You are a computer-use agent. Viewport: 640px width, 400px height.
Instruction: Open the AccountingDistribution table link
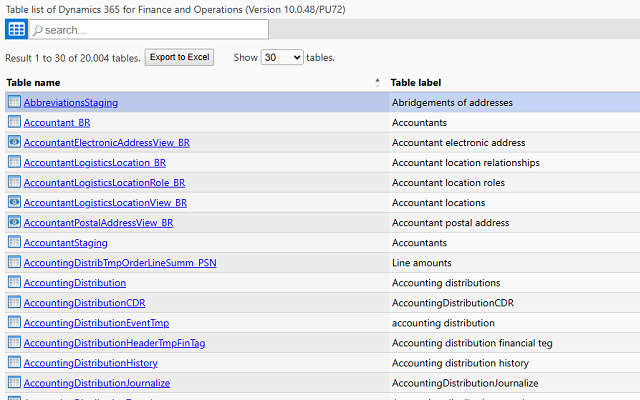click(x=75, y=283)
